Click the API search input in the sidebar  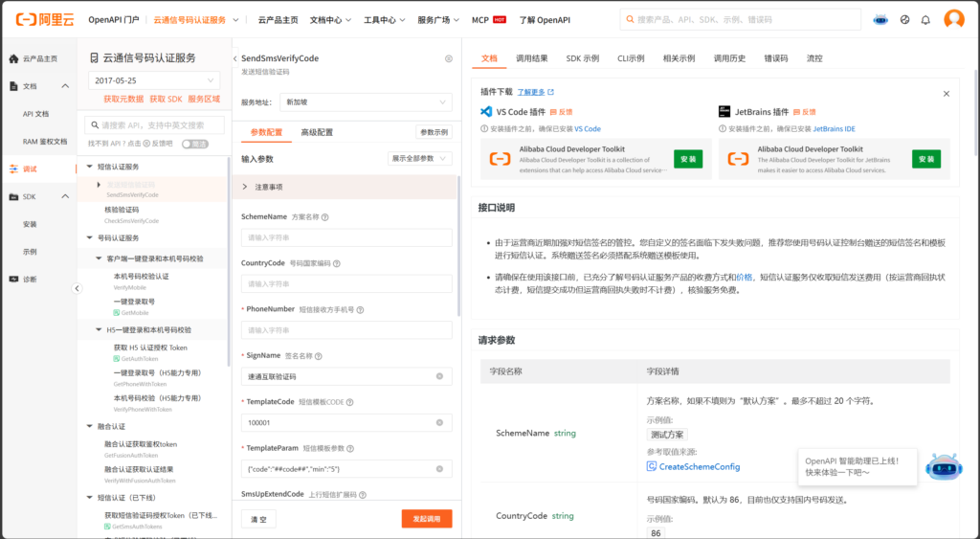(x=158, y=125)
